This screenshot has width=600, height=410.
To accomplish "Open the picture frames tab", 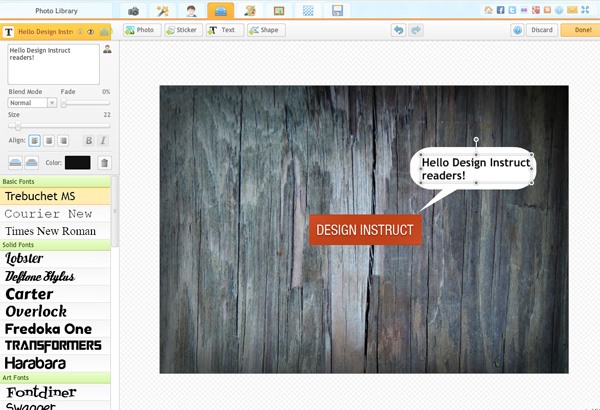I will tap(279, 11).
